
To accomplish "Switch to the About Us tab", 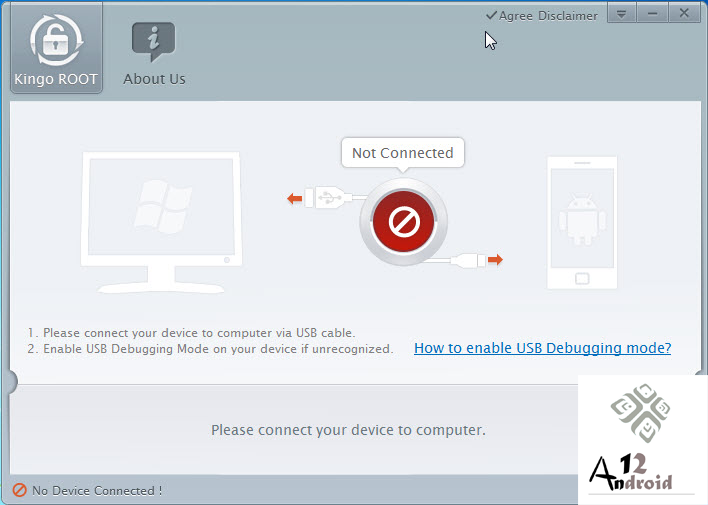I will pyautogui.click(x=154, y=53).
